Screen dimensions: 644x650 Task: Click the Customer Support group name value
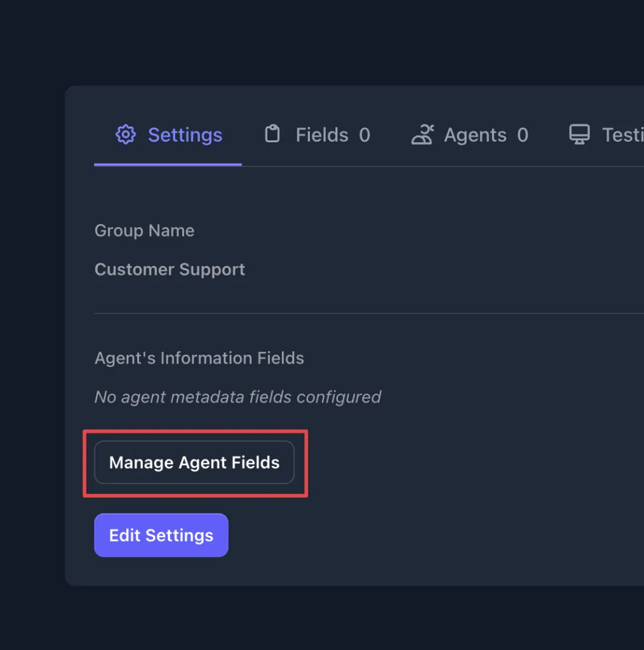coord(170,269)
